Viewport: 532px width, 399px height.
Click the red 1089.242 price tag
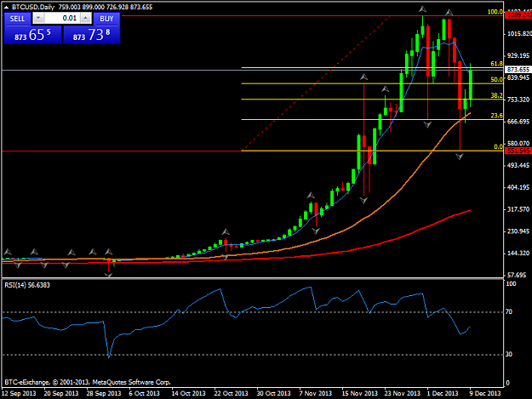click(x=518, y=15)
